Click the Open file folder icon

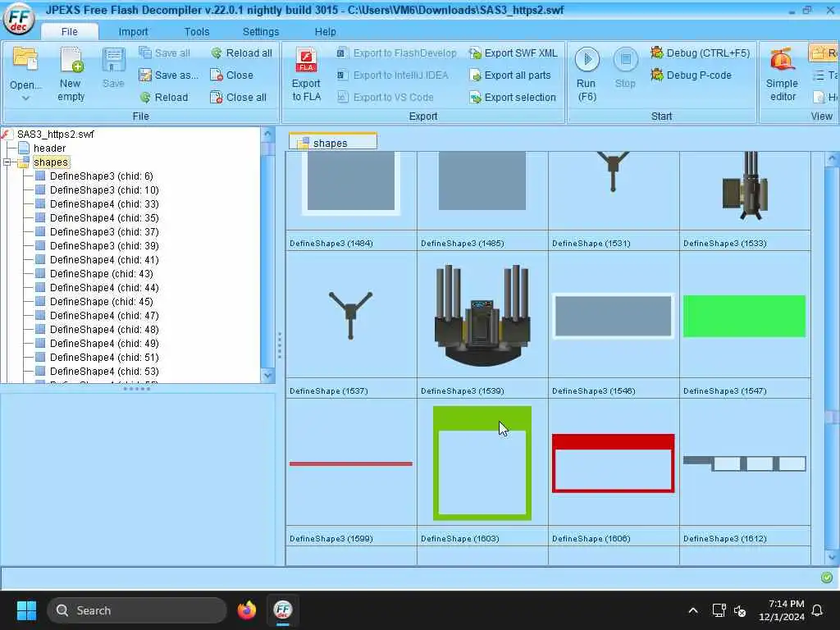(x=25, y=60)
